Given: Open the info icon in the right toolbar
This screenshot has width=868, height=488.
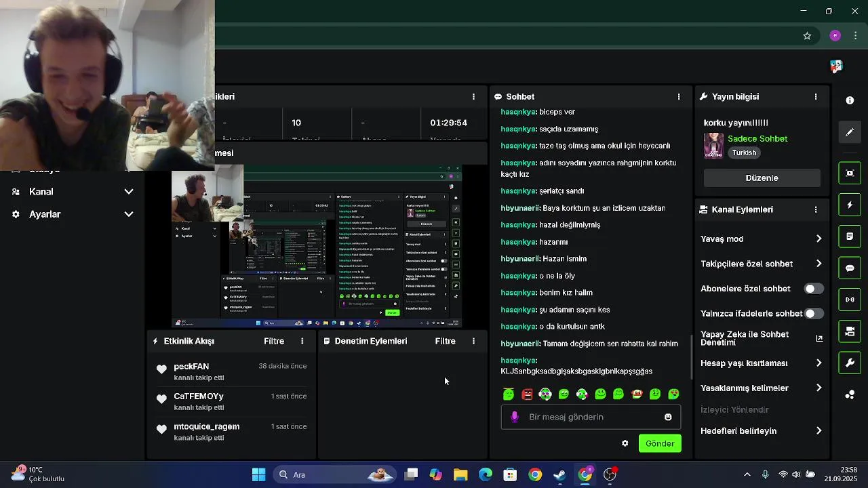Looking at the screenshot, I should pos(850,100).
